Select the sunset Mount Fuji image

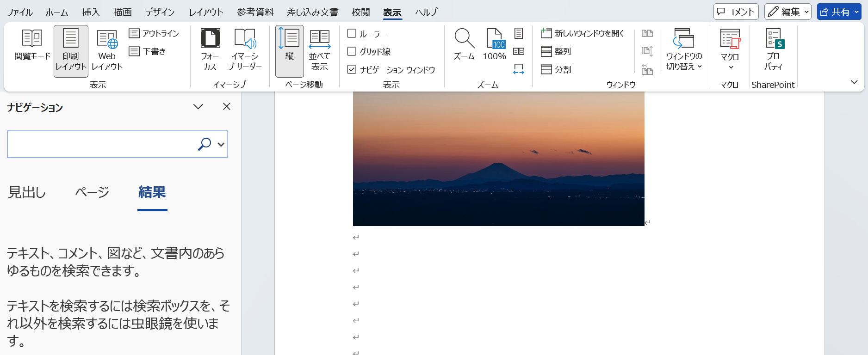tap(498, 159)
